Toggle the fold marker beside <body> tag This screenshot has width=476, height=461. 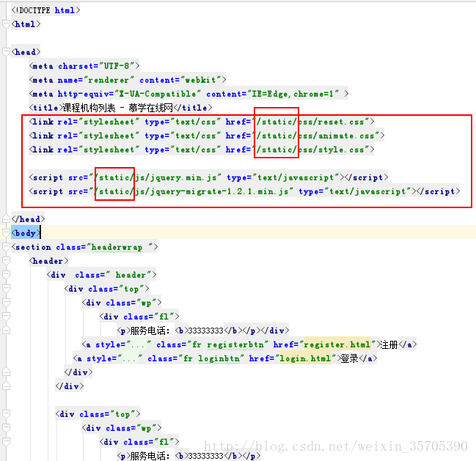(x=6, y=233)
